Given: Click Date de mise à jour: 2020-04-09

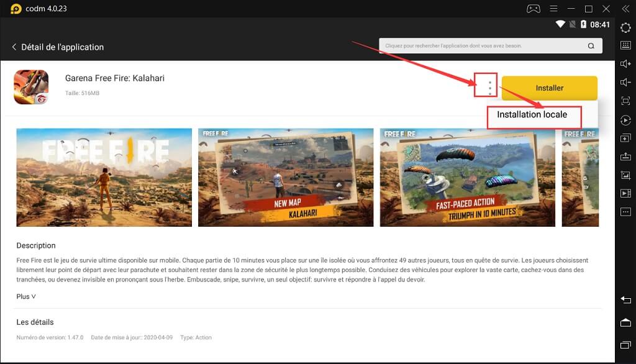Looking at the screenshot, I should tap(132, 338).
